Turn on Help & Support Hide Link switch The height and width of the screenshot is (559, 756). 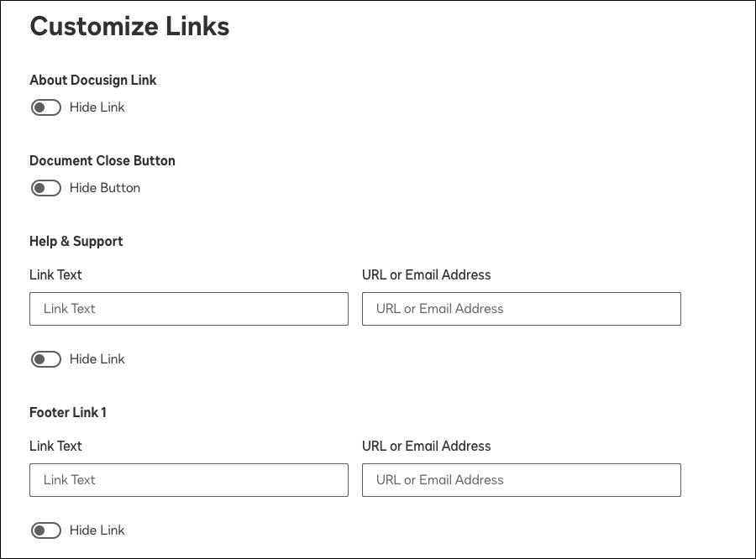[46, 359]
